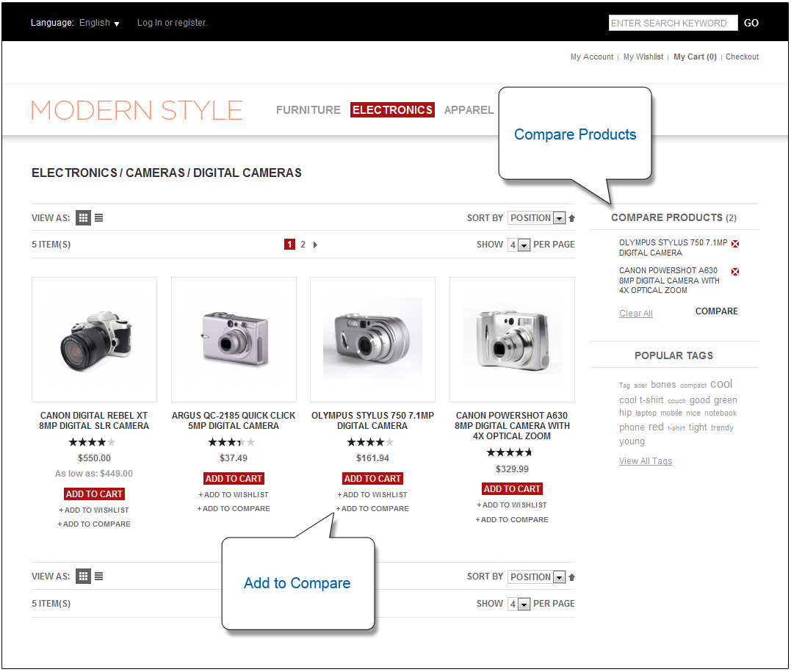Open top Sort By Position dropdown
Screen dimensions: 791x672
click(x=536, y=218)
